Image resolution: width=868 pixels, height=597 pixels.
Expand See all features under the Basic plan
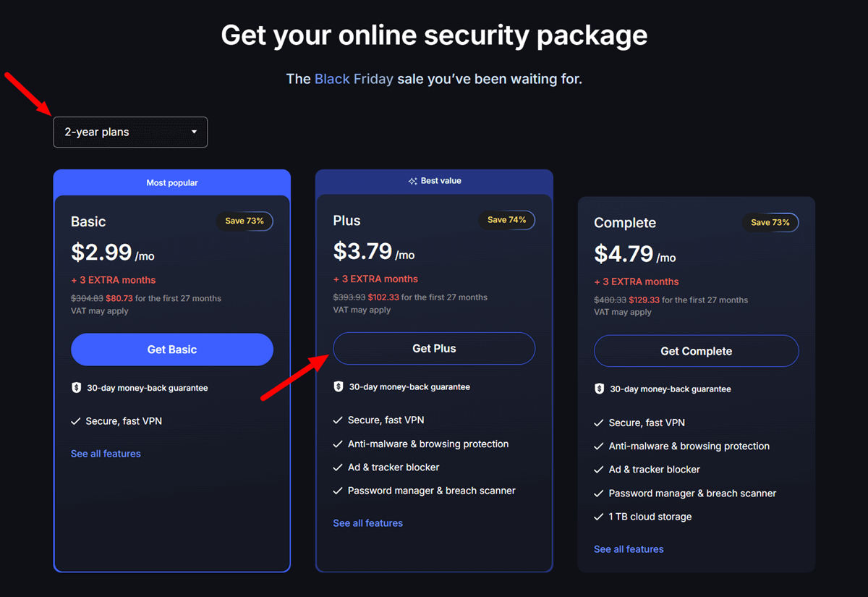106,454
